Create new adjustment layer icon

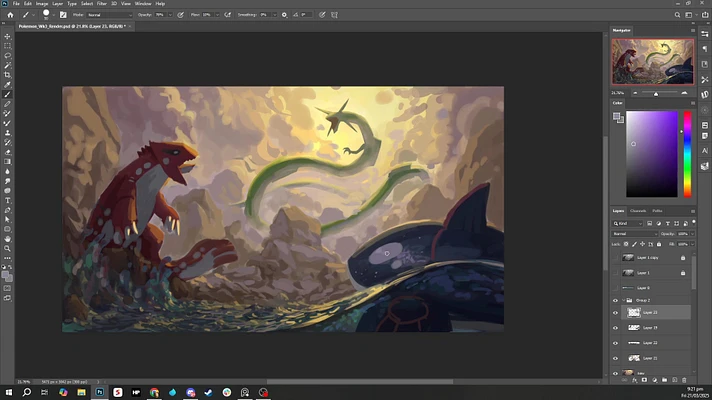tap(654, 380)
